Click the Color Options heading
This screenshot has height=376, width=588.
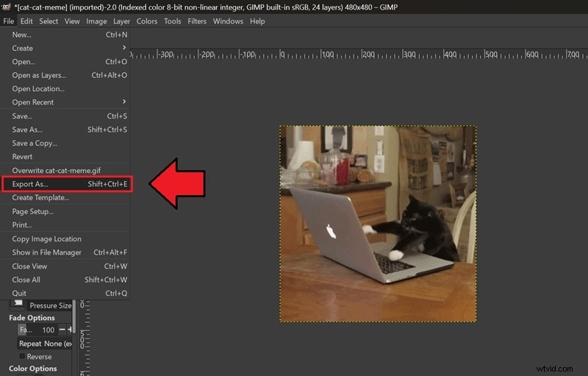33,369
